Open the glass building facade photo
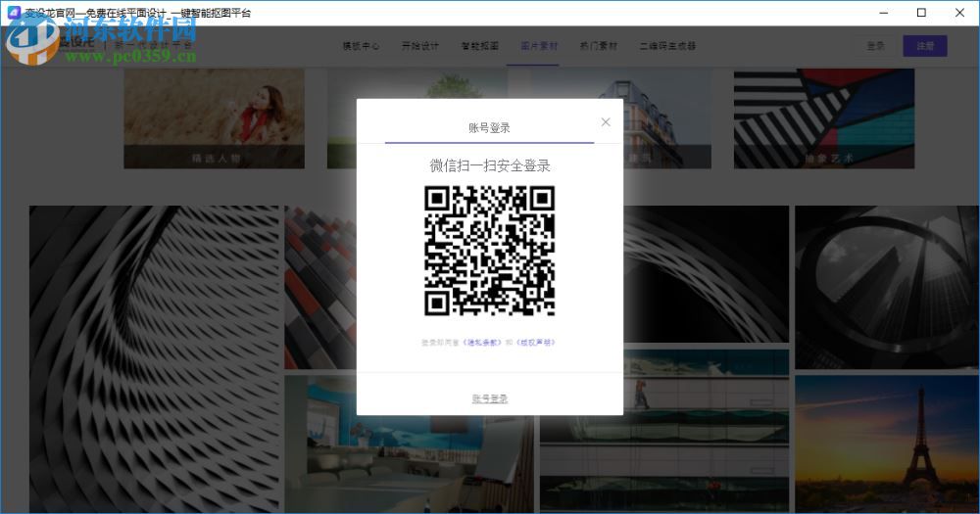Viewport: 980px width, 514px height. (x=664, y=432)
